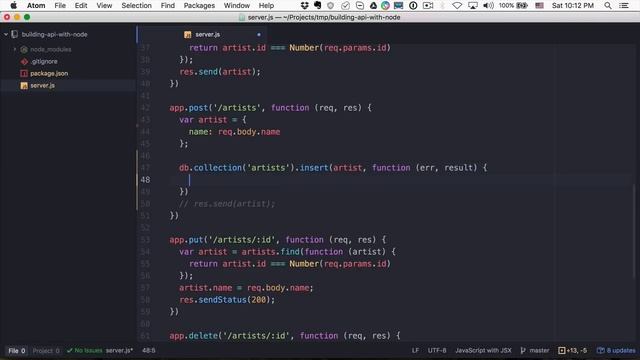Open the Atom application menu
This screenshot has width=640, height=360.
36,6
